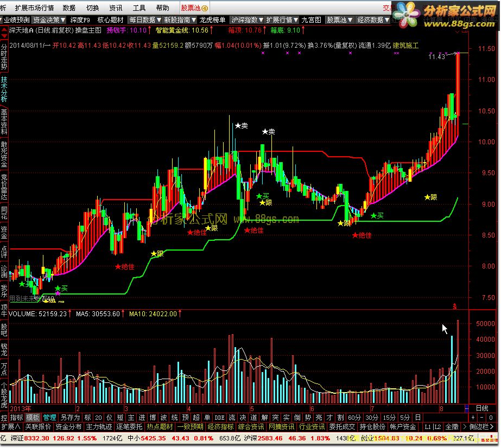This screenshot has width=501, height=448.
Task: Click the red dollar sign marker
Action: coord(455,306)
